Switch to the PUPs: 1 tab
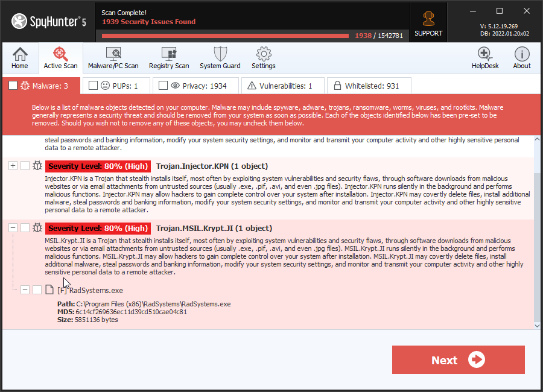 point(116,86)
